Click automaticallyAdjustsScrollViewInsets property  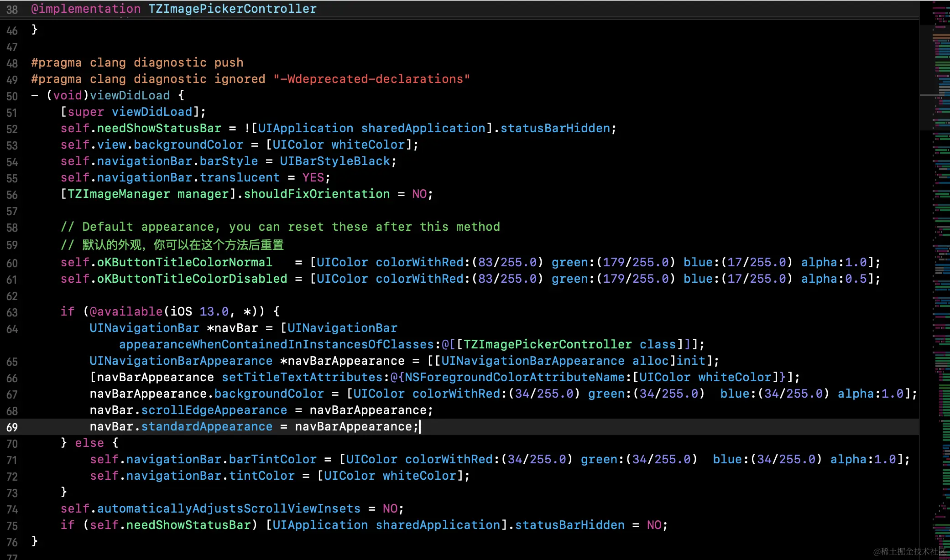(x=229, y=508)
